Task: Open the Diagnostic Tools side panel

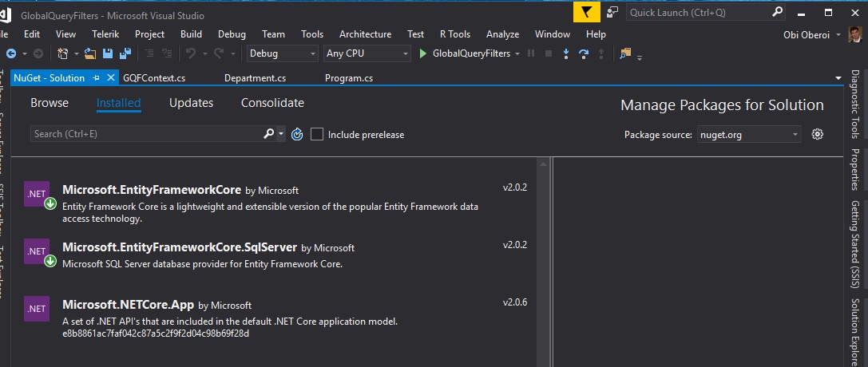Action: 854,105
